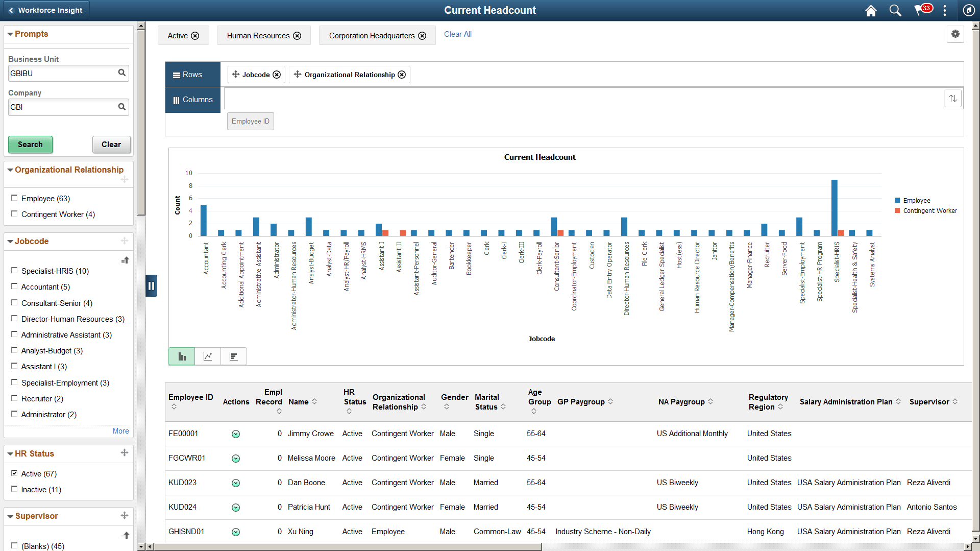The height and width of the screenshot is (551, 980).
Task: Check the Inactive (11) HR Status filter
Action: coord(14,489)
